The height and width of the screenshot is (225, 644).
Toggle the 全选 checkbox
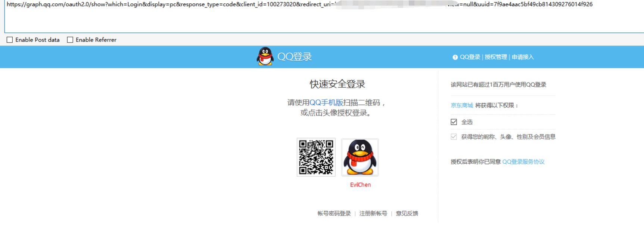click(454, 122)
